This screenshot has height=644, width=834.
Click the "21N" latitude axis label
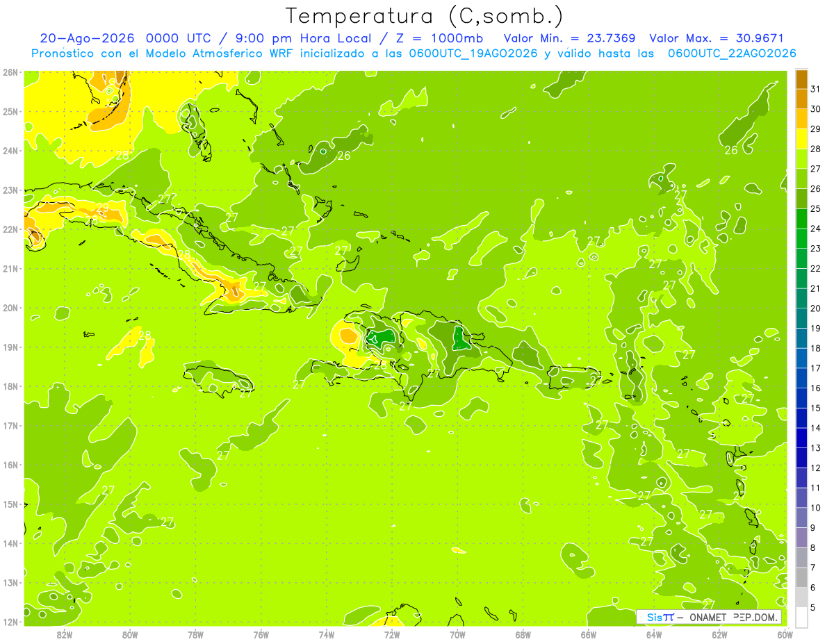10,268
